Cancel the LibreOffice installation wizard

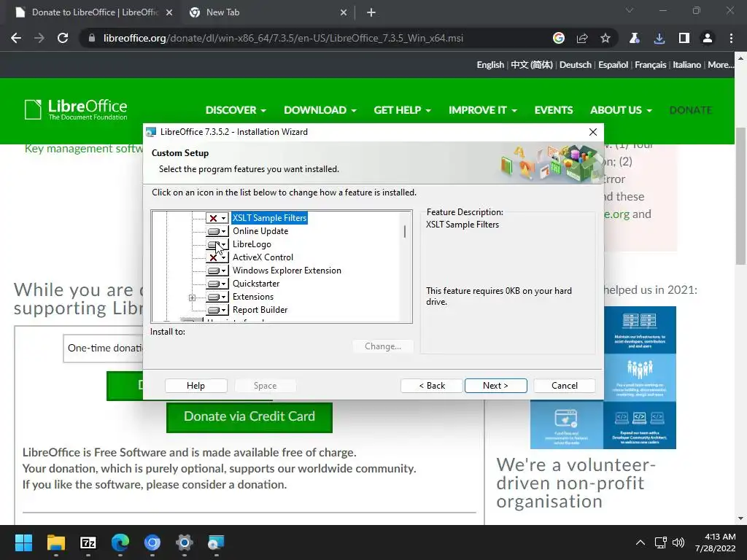pos(565,386)
